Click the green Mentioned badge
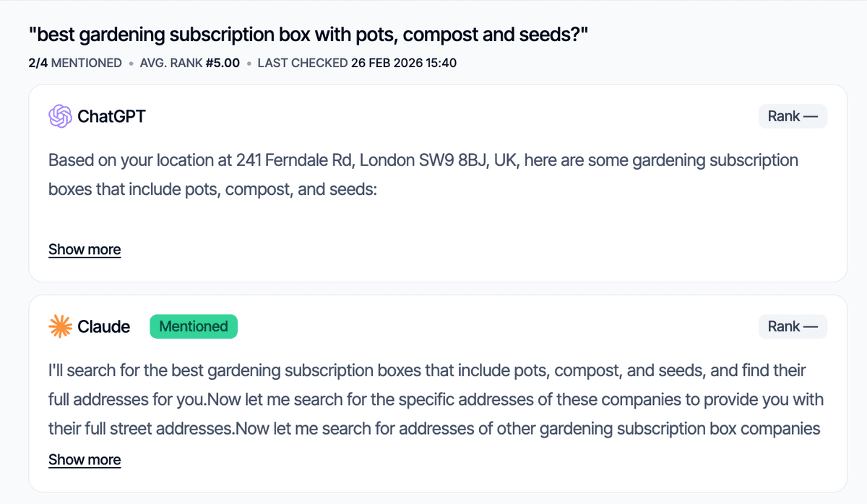Viewport: 867px width, 504px height. click(194, 326)
